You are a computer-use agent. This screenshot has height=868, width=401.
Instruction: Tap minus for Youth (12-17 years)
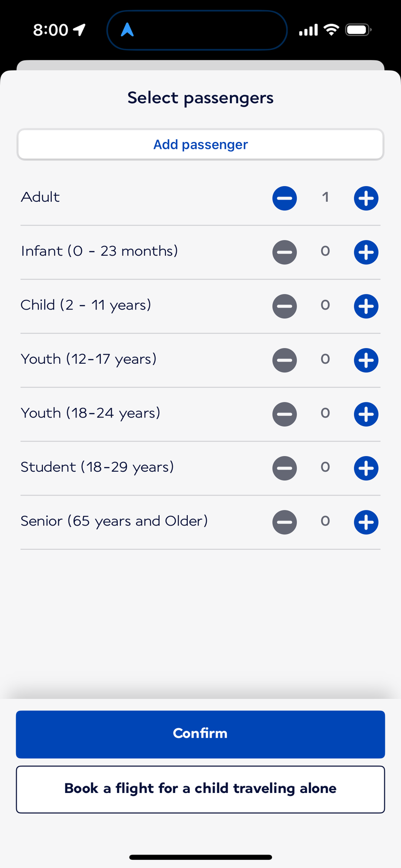[285, 360]
